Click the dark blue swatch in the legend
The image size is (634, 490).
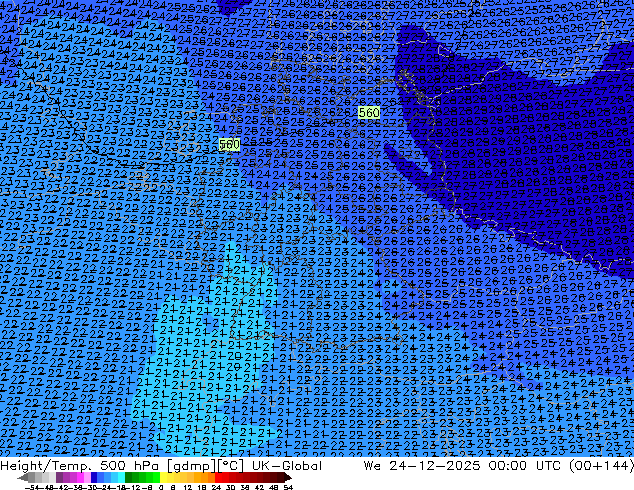click(x=94, y=477)
